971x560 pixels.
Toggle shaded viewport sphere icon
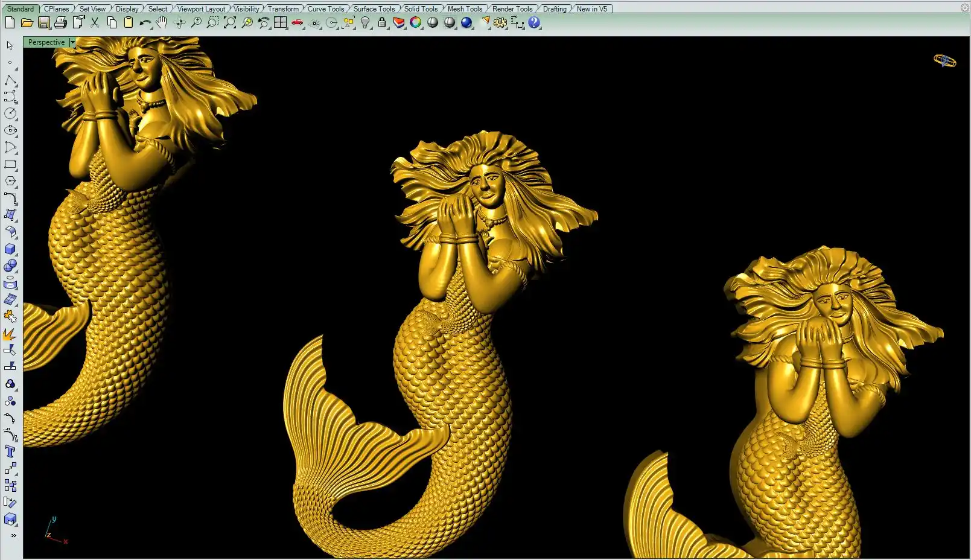click(x=433, y=23)
